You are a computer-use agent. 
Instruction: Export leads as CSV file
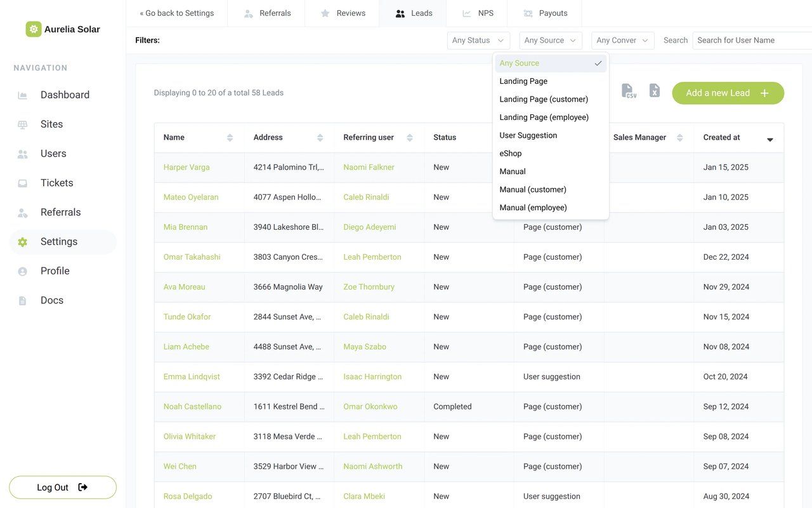point(629,91)
